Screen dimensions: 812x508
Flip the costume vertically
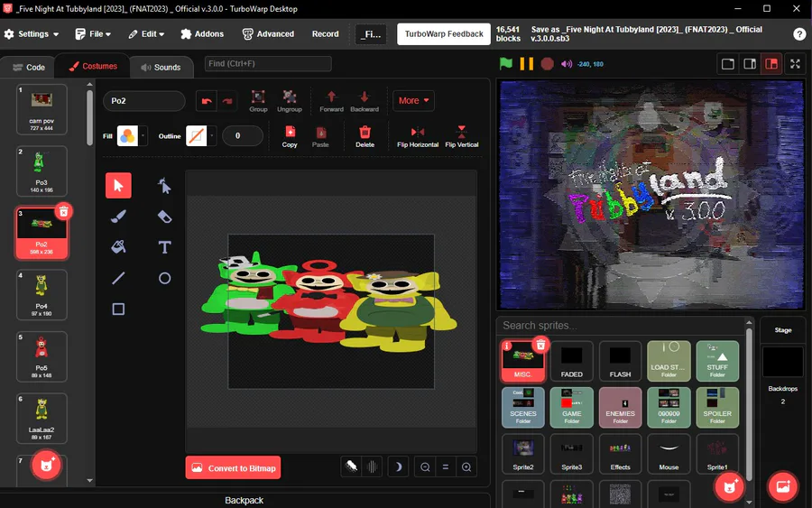[x=461, y=136]
